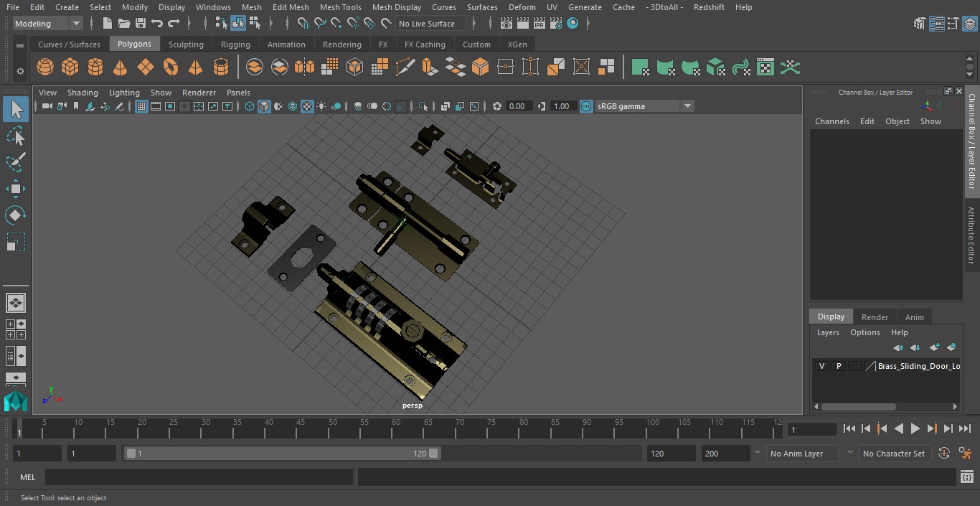The image size is (980, 506).
Task: Click the Open scene folder icon
Action: [x=124, y=24]
